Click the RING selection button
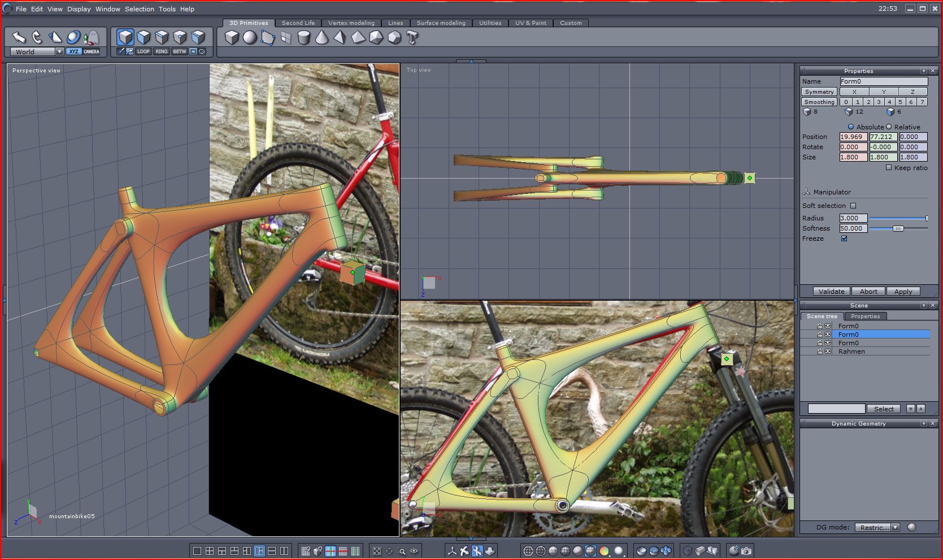 [162, 51]
